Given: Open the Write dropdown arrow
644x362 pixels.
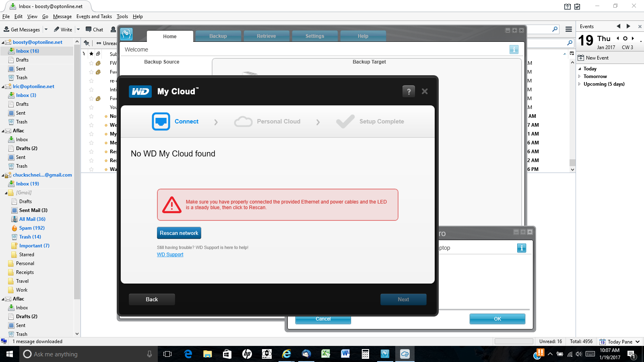Looking at the screenshot, I should (x=78, y=29).
